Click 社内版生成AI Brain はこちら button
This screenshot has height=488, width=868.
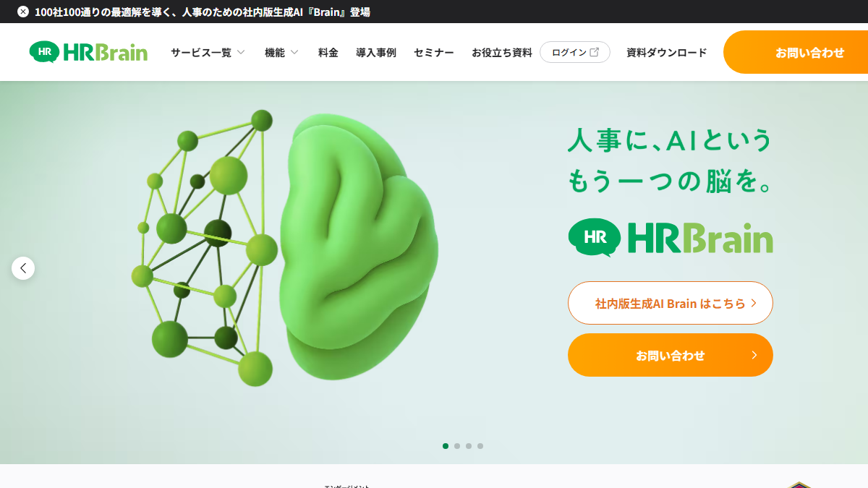click(x=671, y=303)
